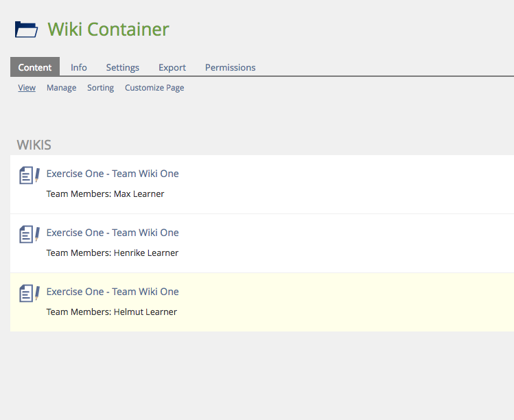Click the wiki icon for Max Learner's wiki
The height and width of the screenshot is (420, 514).
(29, 175)
